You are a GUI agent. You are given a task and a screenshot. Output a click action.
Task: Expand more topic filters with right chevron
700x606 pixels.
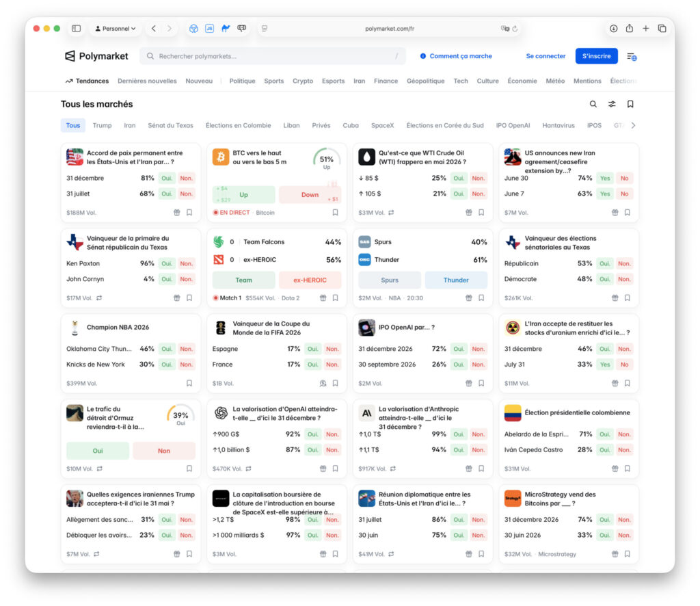633,125
